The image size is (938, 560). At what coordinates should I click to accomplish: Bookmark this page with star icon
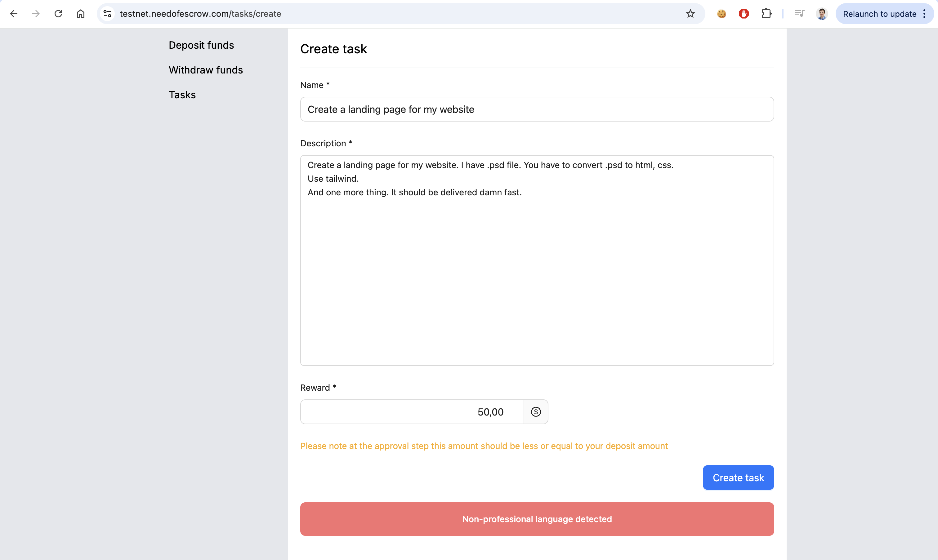[690, 14]
